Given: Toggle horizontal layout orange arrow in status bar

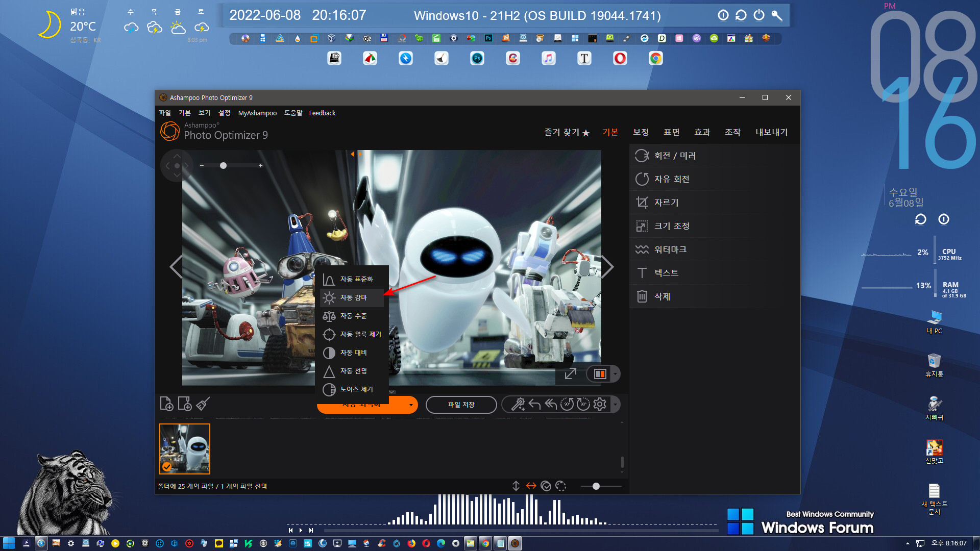Looking at the screenshot, I should 531,486.
